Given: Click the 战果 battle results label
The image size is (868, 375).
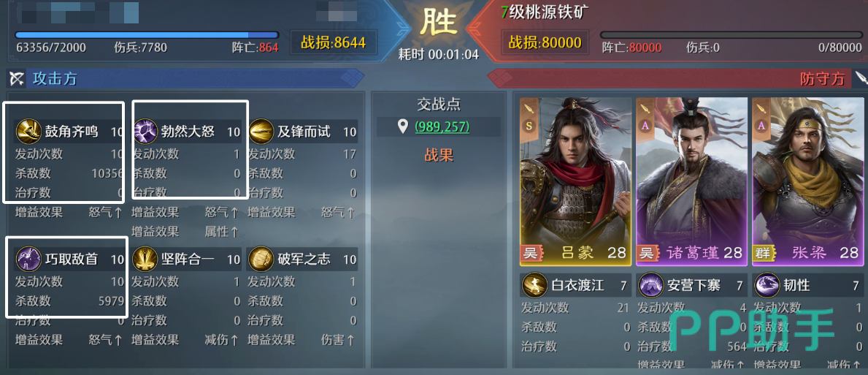Looking at the screenshot, I should coord(439,155).
